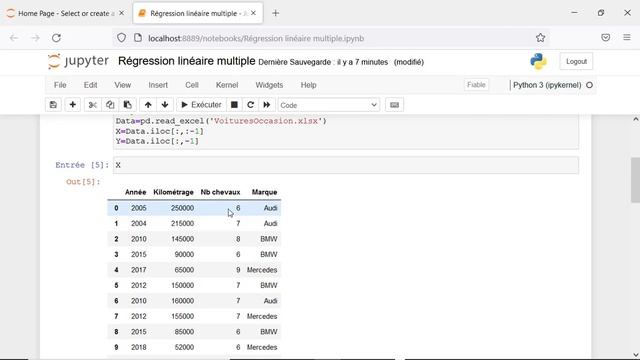The width and height of the screenshot is (640, 360).
Task: Open the Help menu
Action: [x=309, y=85]
